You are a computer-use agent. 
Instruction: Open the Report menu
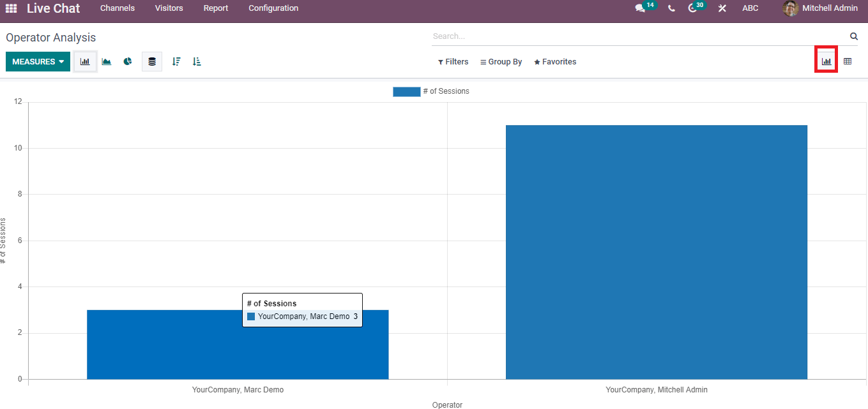point(216,8)
